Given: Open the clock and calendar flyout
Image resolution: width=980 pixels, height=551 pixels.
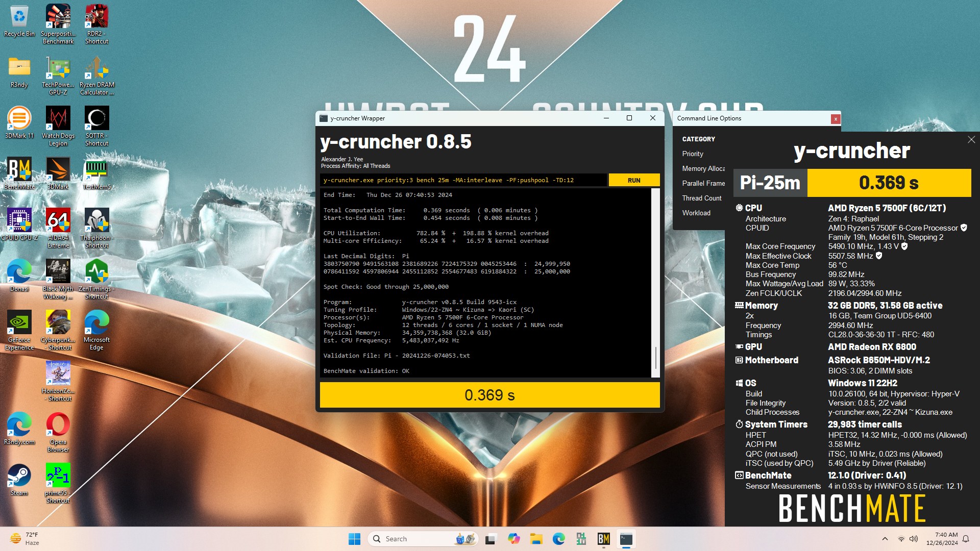Looking at the screenshot, I should click(942, 539).
